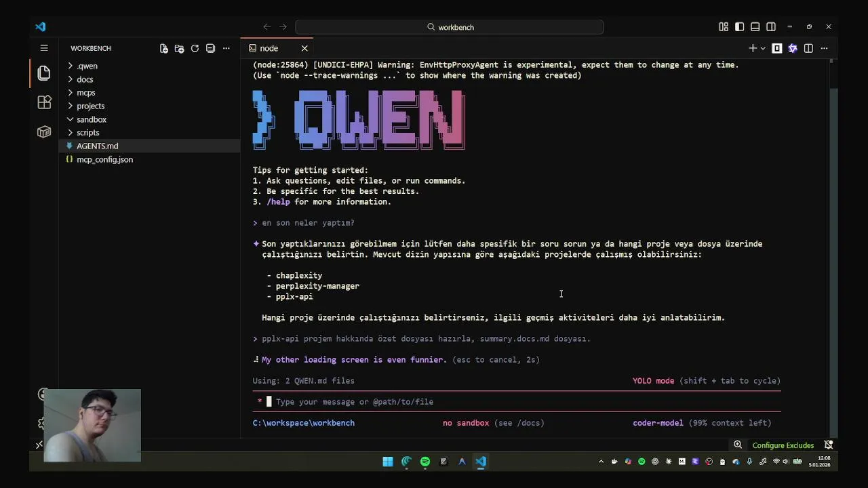Click the VS Code logo icon

pyautogui.click(x=41, y=27)
